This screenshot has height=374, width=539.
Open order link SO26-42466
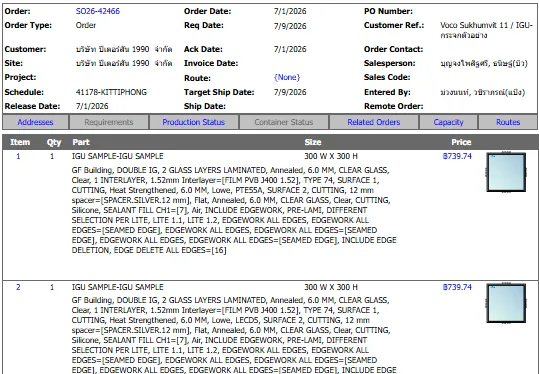coord(98,11)
